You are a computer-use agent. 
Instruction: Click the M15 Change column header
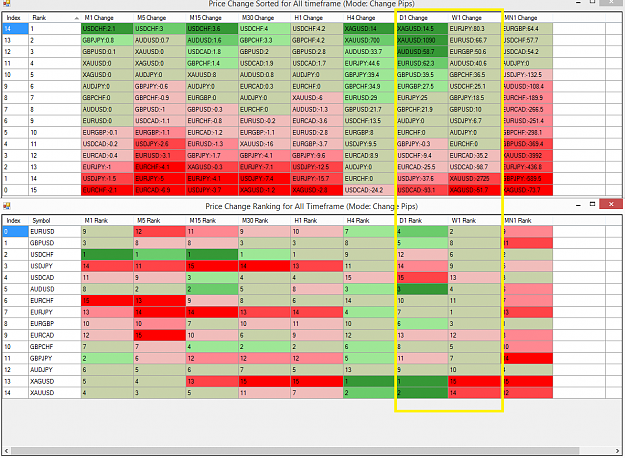coord(212,18)
